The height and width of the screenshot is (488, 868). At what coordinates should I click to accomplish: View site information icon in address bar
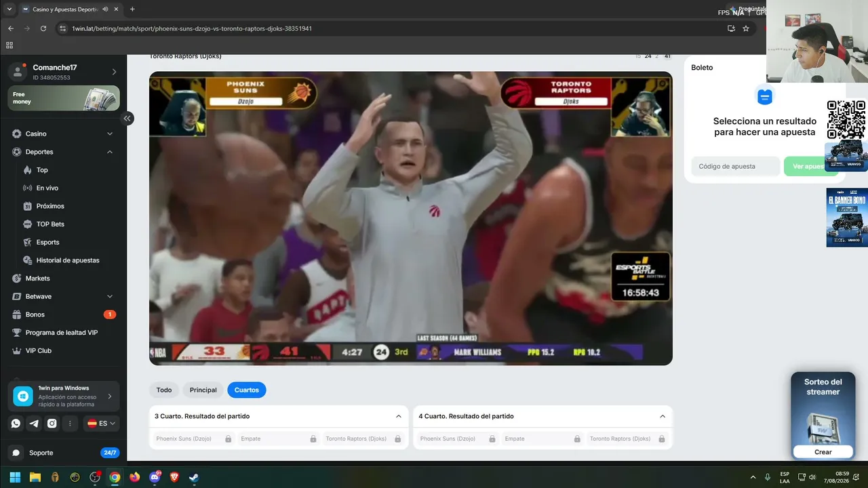point(63,28)
